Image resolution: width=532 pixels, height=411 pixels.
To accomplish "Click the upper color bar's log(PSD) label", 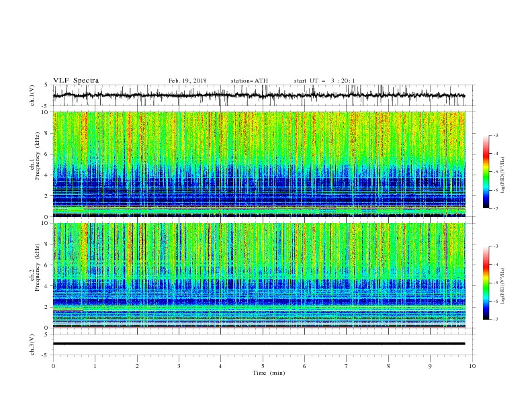I will [503, 175].
